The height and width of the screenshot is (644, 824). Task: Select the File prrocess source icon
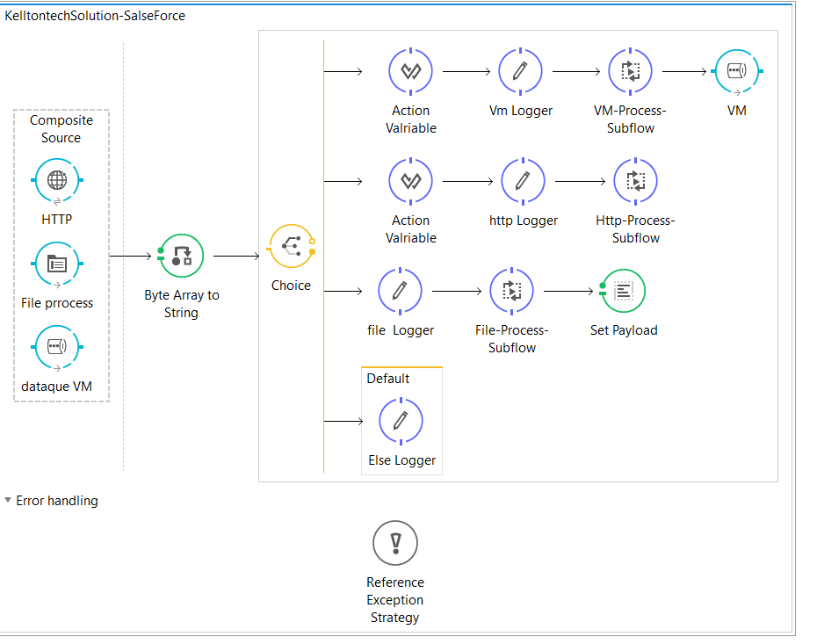(57, 264)
